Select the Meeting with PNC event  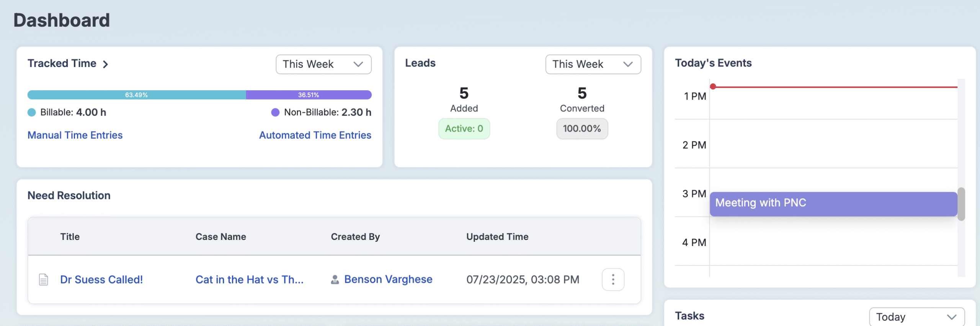coord(833,204)
